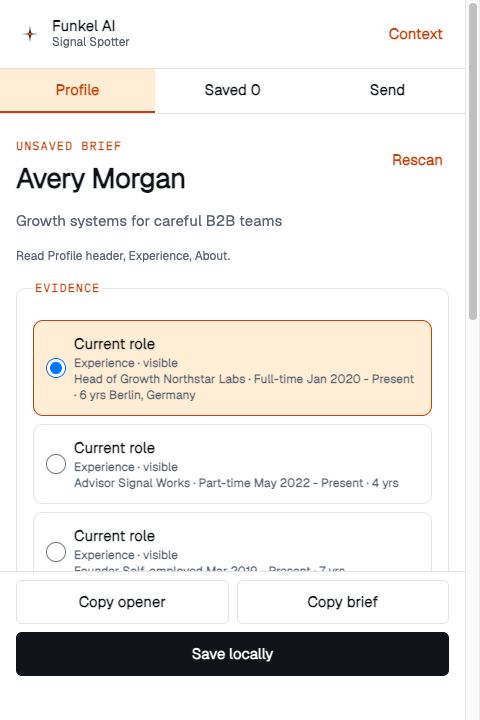The width and height of the screenshot is (480, 720).
Task: Go to the Send tab
Action: click(x=387, y=90)
